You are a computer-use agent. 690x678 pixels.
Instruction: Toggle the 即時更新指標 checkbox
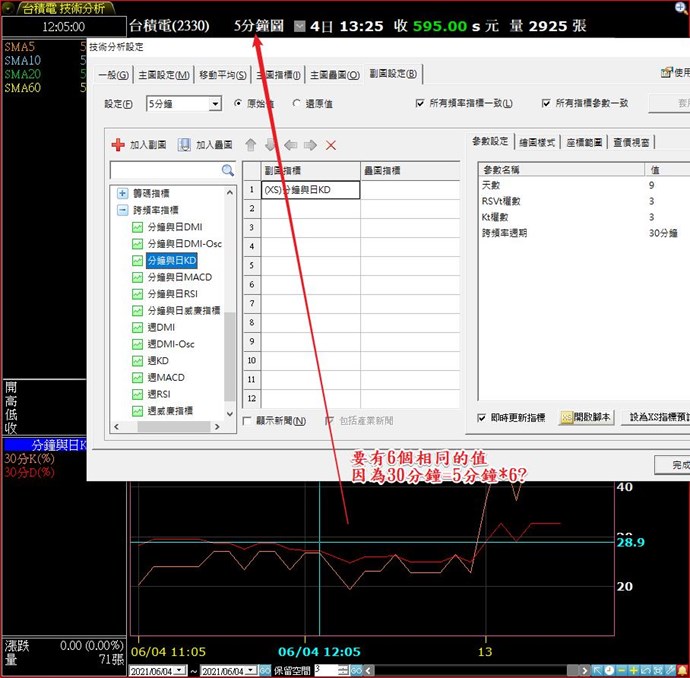[482, 417]
